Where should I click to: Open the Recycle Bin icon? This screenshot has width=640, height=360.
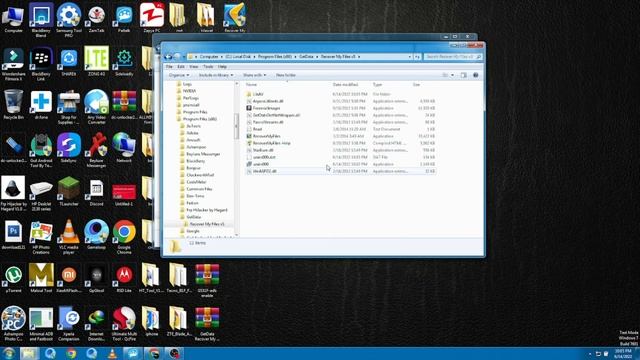pos(13,104)
